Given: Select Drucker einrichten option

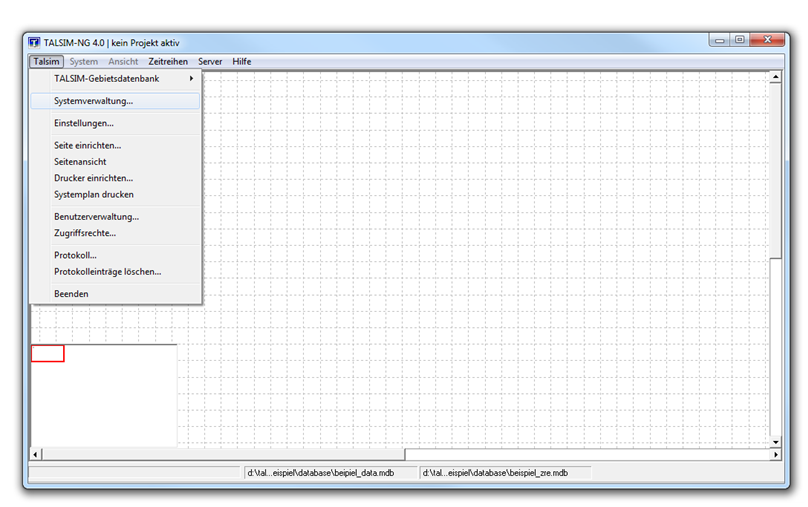Looking at the screenshot, I should click(93, 178).
